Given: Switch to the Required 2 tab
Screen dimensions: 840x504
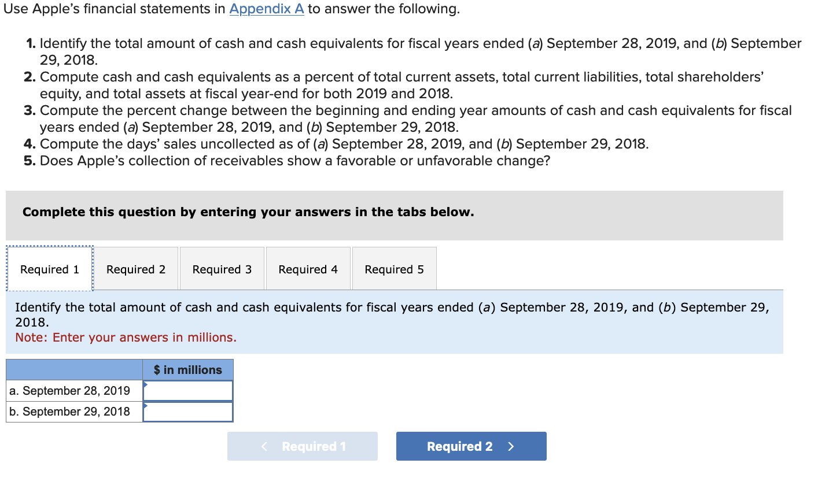Looking at the screenshot, I should coord(135,268).
